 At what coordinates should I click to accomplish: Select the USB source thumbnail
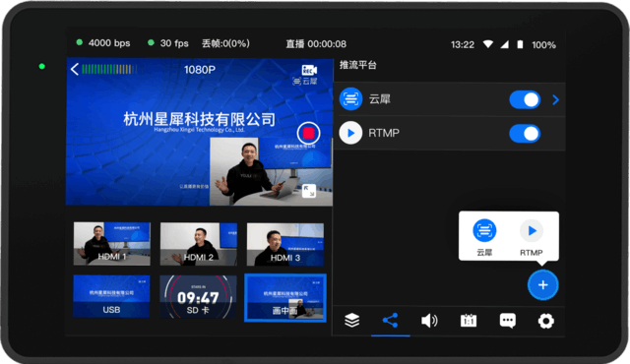point(111,296)
